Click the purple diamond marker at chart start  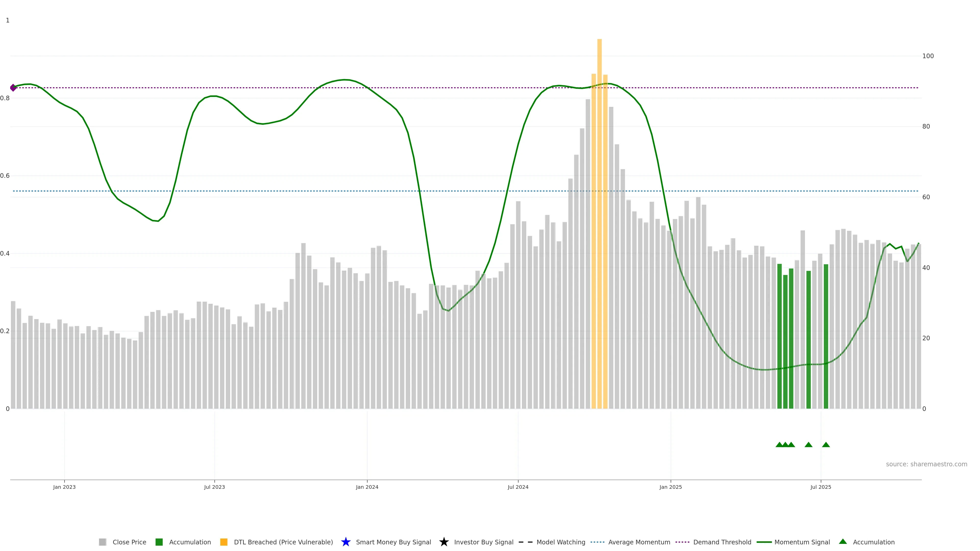tap(13, 88)
